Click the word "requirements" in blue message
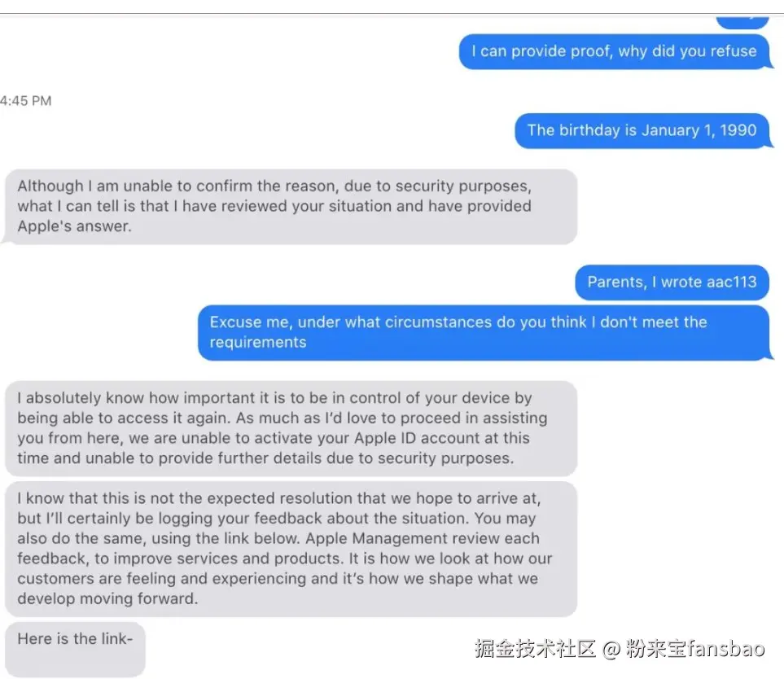 [258, 343]
